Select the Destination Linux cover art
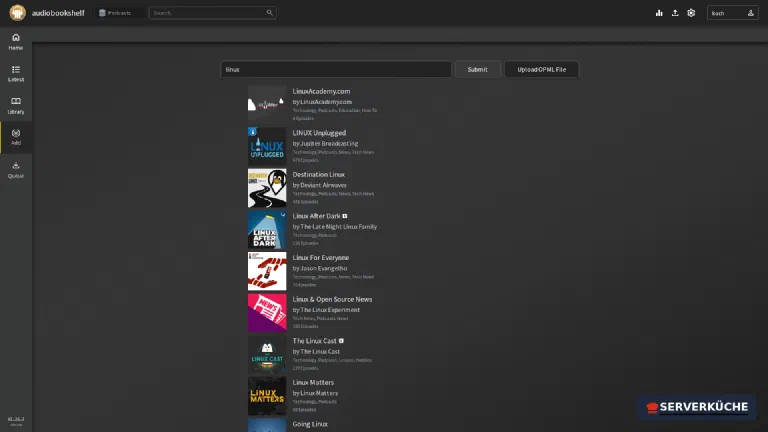 [267, 188]
